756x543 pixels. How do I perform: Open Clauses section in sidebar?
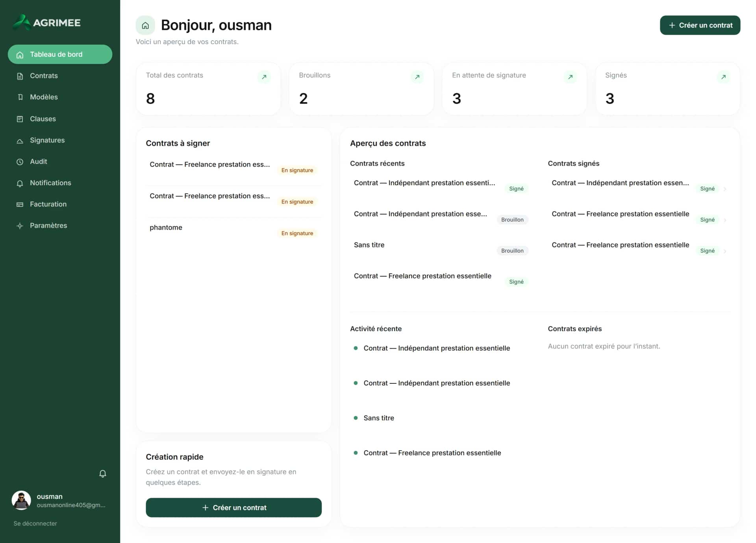[60, 119]
